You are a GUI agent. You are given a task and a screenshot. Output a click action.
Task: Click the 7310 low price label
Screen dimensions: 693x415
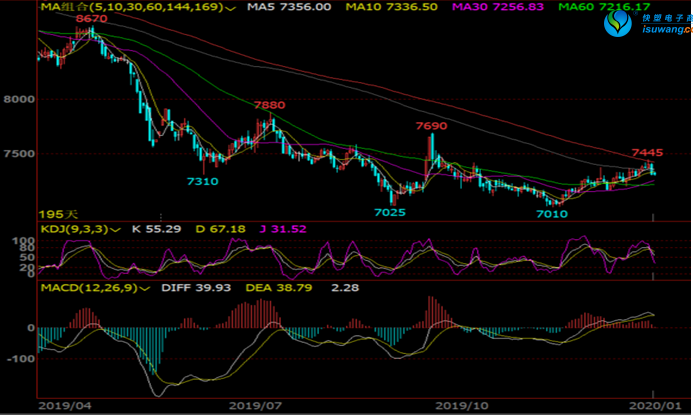point(202,181)
